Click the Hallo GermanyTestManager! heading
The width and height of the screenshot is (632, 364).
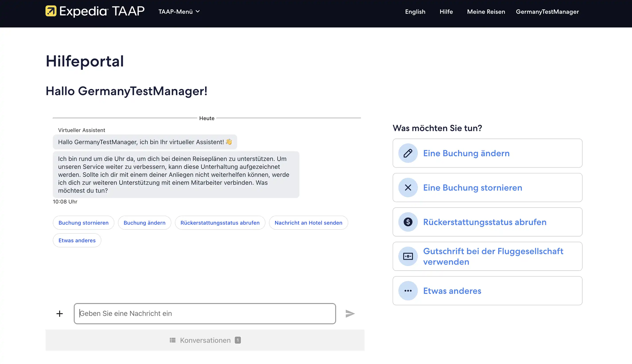click(x=126, y=91)
